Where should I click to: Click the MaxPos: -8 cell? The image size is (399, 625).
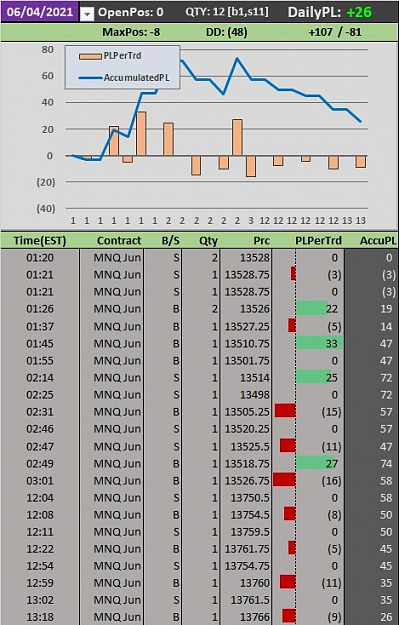[x=131, y=32]
